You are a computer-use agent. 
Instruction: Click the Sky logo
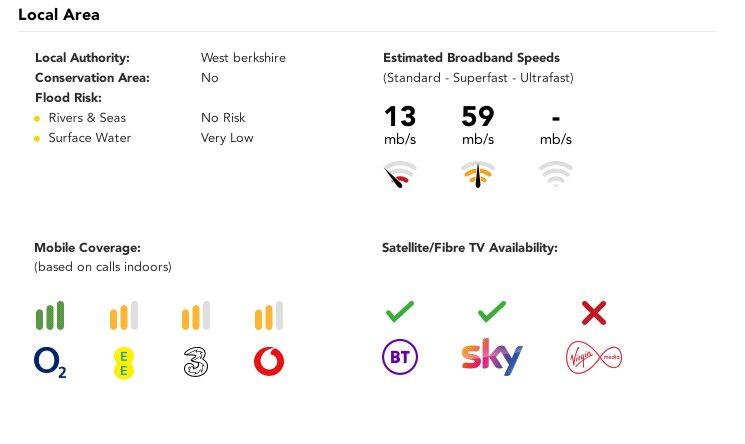tap(491, 357)
